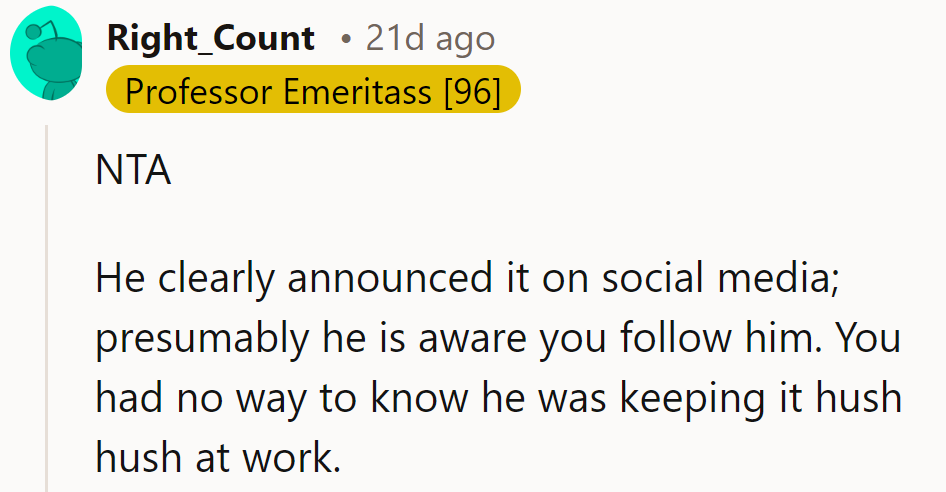Viewport: 946px width, 492px height.
Task: Click the 21d ago timestamp
Action: point(430,39)
